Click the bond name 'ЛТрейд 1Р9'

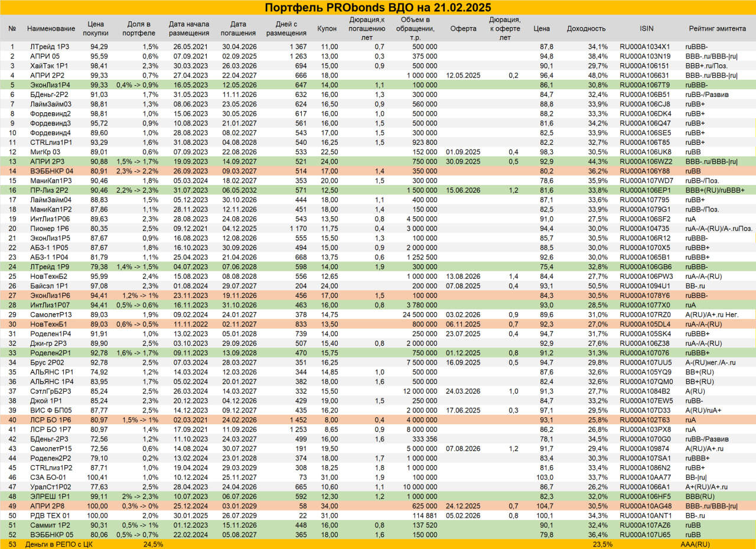pyautogui.click(x=49, y=267)
